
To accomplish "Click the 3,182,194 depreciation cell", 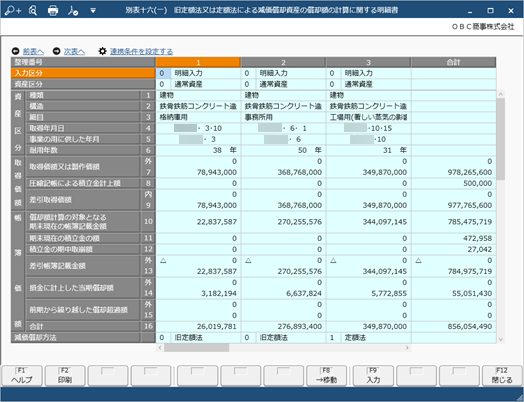I will pos(198,294).
